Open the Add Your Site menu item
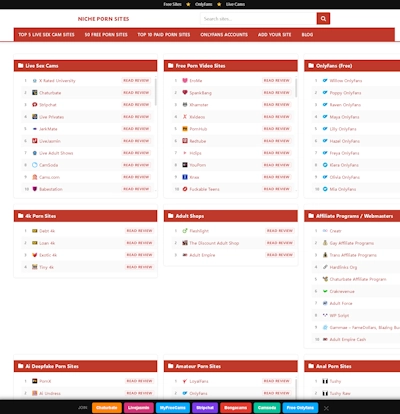Screen dimensions: 400x414 click(x=274, y=35)
